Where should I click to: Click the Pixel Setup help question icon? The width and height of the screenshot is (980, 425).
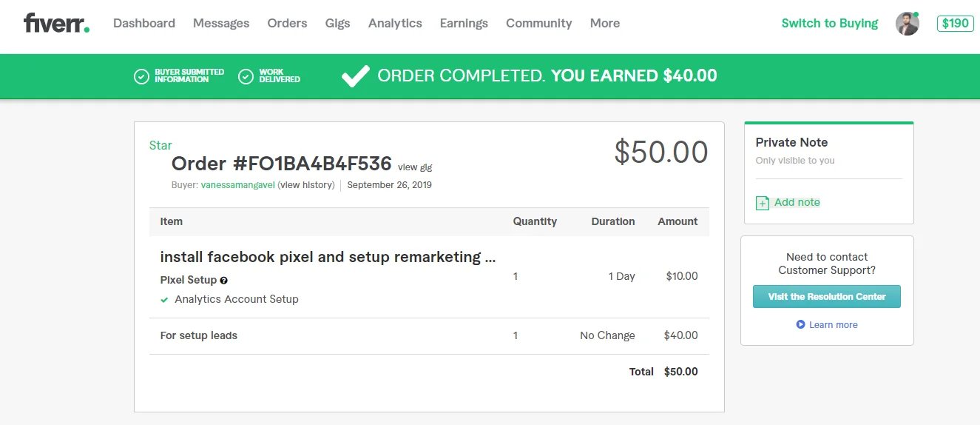point(224,281)
